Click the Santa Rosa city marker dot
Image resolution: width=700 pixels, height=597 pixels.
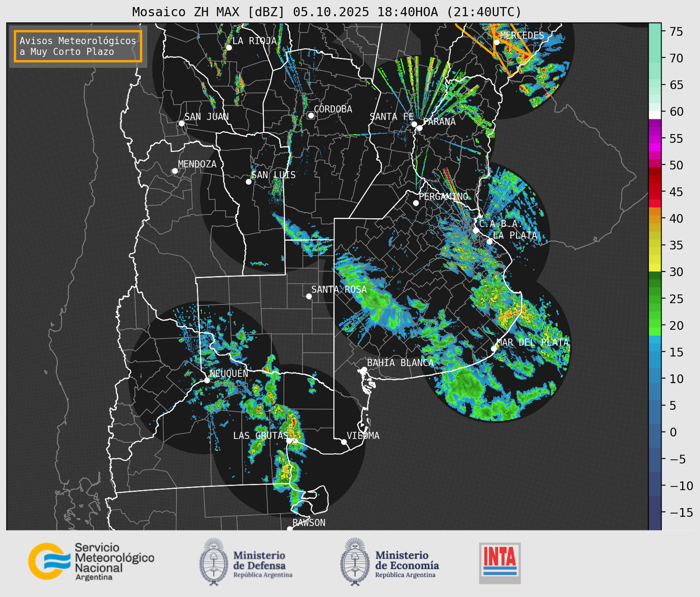[309, 296]
